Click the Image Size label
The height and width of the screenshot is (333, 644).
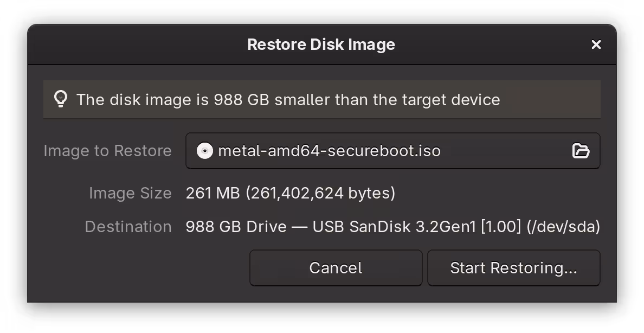130,193
